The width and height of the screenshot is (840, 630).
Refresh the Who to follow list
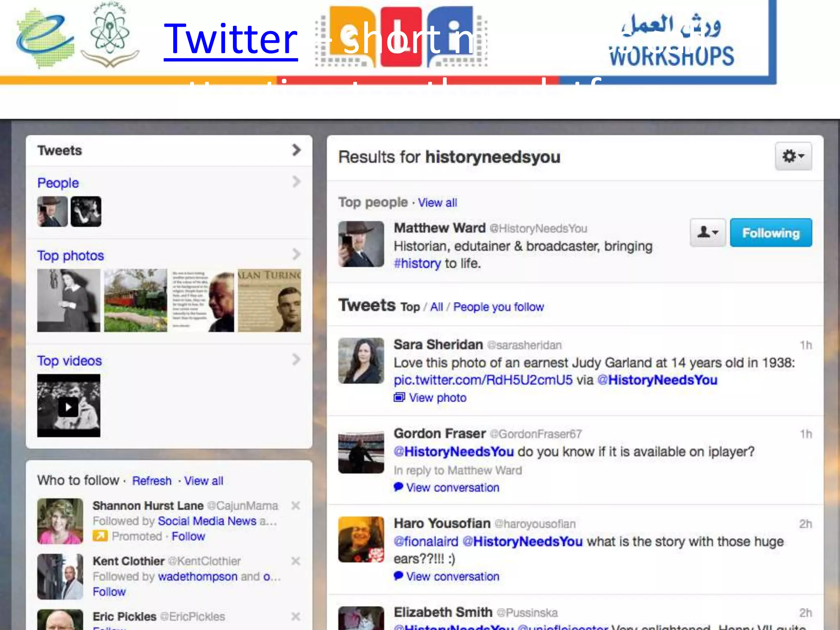click(x=152, y=481)
